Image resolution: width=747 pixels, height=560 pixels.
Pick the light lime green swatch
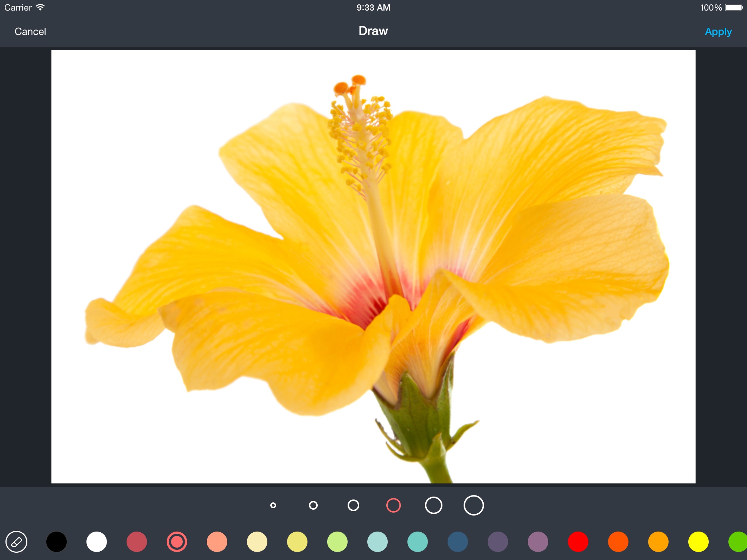tap(337, 542)
